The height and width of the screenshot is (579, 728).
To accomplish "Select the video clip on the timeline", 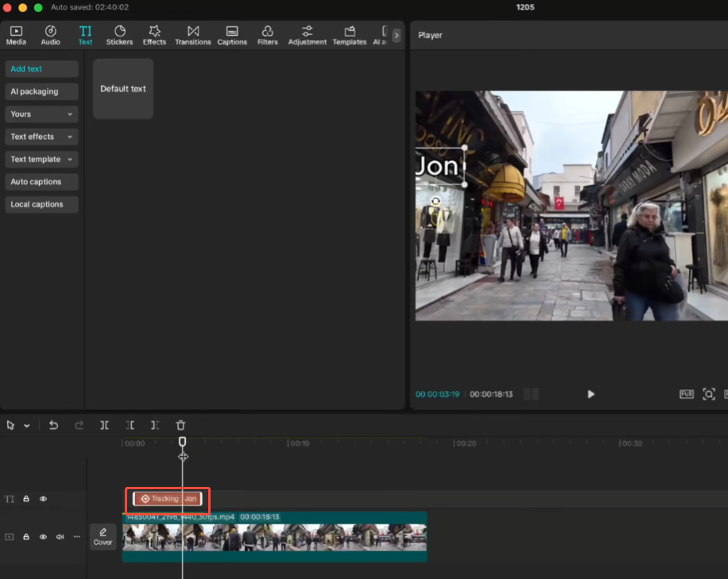I will pos(275,537).
